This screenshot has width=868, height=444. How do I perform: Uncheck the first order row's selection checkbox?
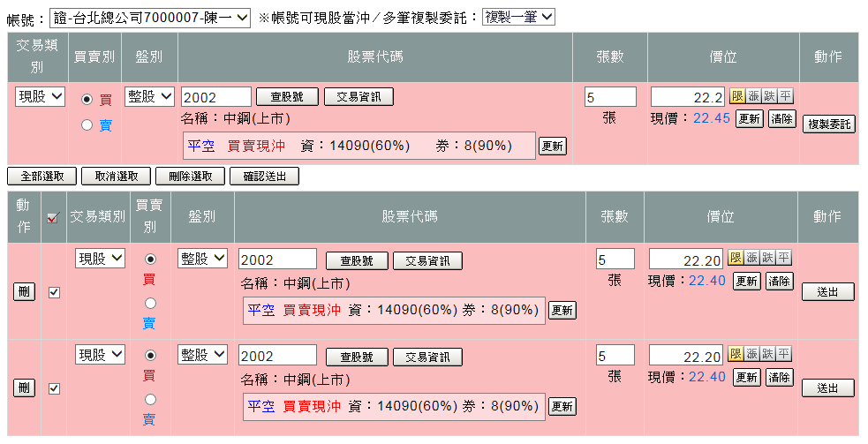coord(54,292)
